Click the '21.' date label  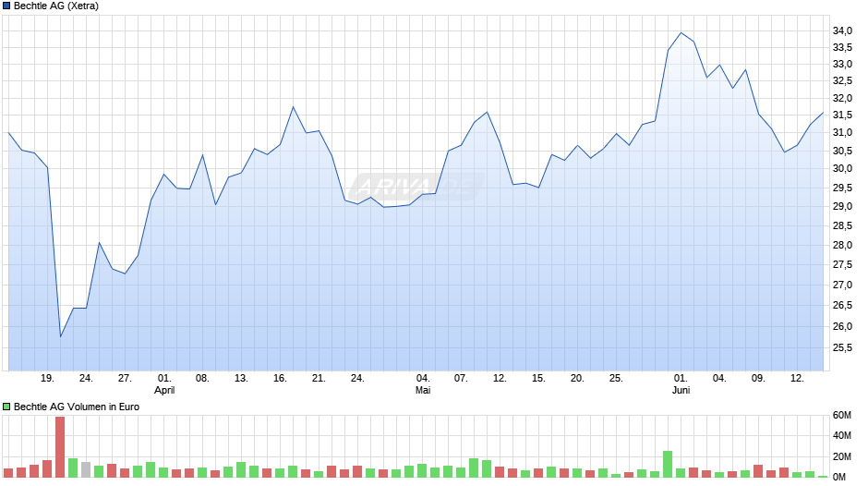pyautogui.click(x=319, y=379)
